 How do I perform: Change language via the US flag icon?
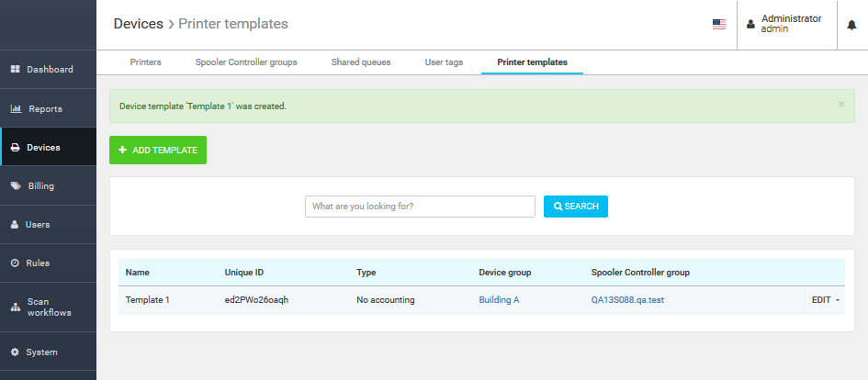[719, 25]
